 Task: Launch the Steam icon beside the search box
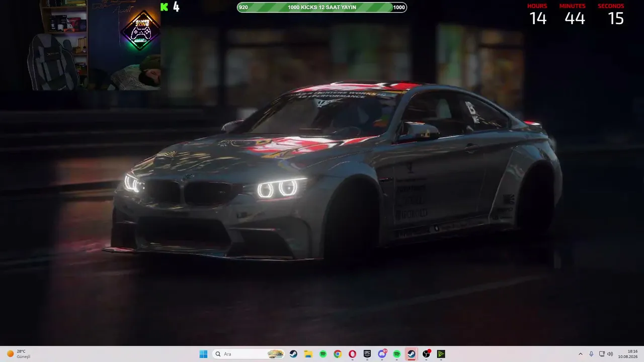click(294, 354)
